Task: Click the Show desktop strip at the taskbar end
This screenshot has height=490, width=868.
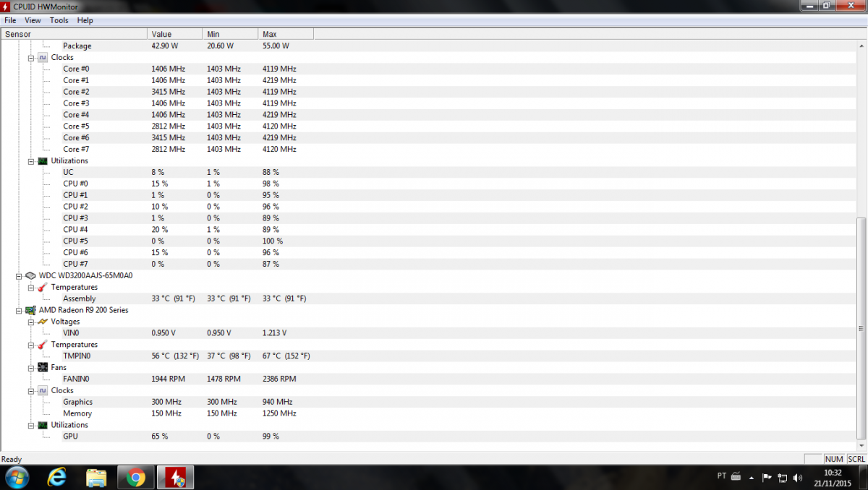Action: click(x=862, y=477)
